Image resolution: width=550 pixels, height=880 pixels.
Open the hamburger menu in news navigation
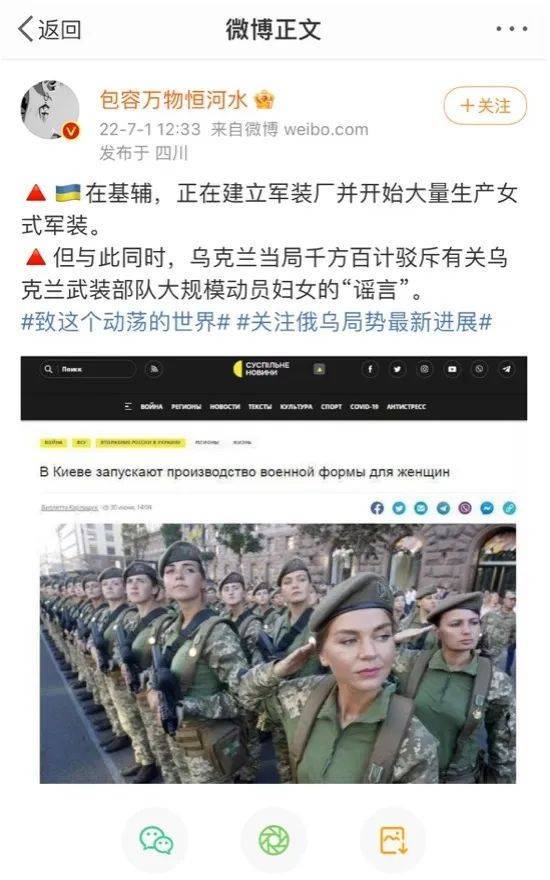click(128, 406)
